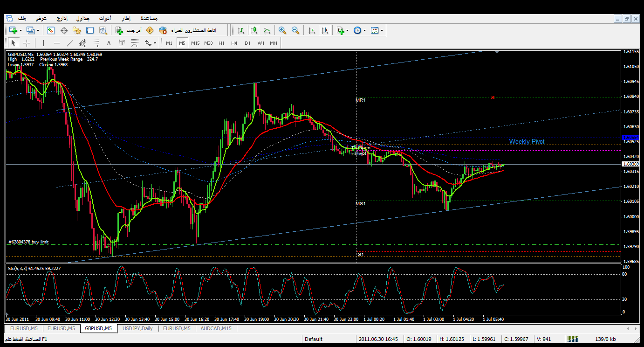The height and width of the screenshot is (347, 644).
Task: Open the Profiles icon
Action: tap(31, 30)
